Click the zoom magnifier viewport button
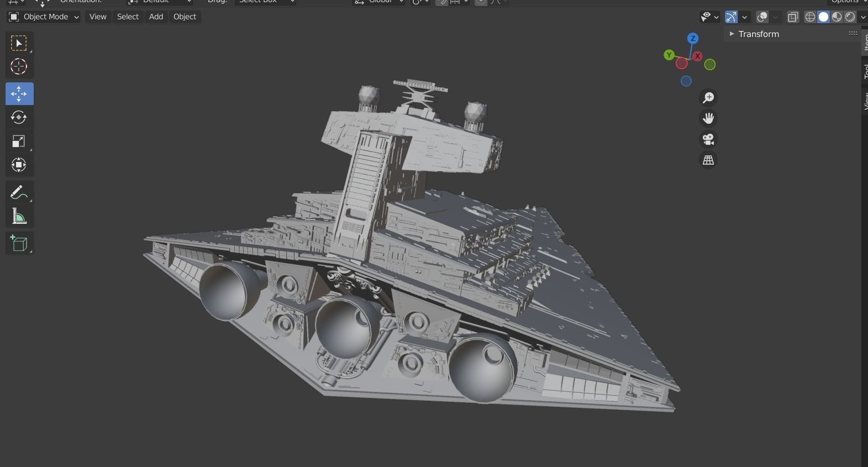The height and width of the screenshot is (467, 868). click(x=708, y=98)
